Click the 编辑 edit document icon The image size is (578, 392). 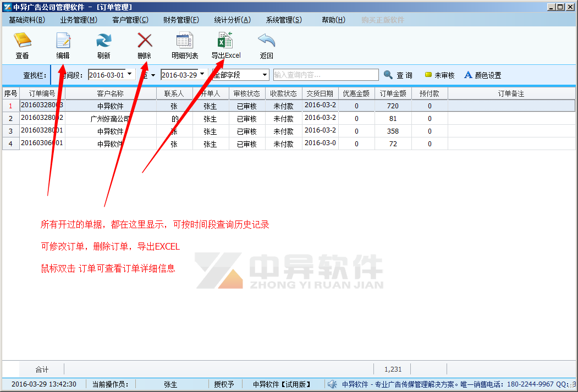tap(63, 41)
